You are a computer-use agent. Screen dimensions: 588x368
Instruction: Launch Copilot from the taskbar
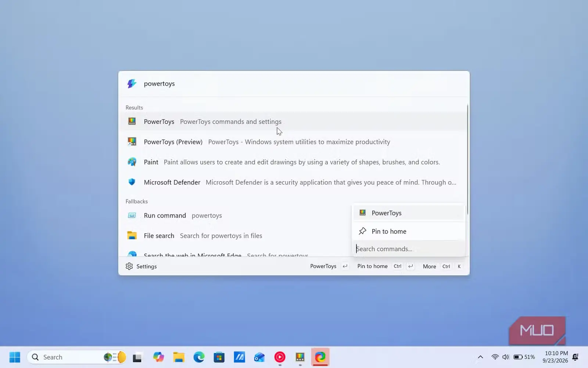[159, 357]
